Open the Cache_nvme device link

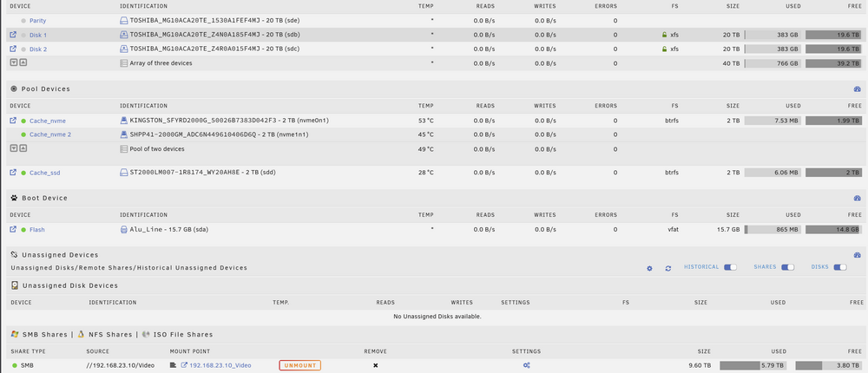[48, 121]
